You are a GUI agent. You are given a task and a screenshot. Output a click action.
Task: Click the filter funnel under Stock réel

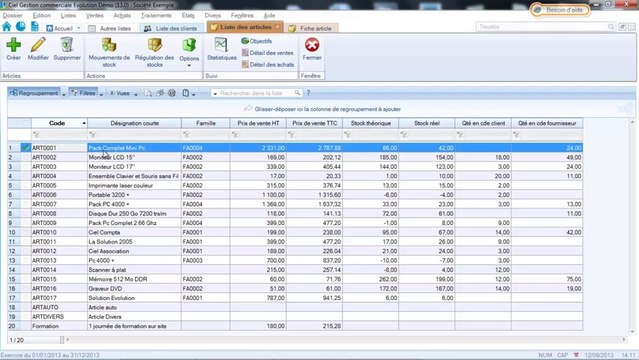pos(403,135)
